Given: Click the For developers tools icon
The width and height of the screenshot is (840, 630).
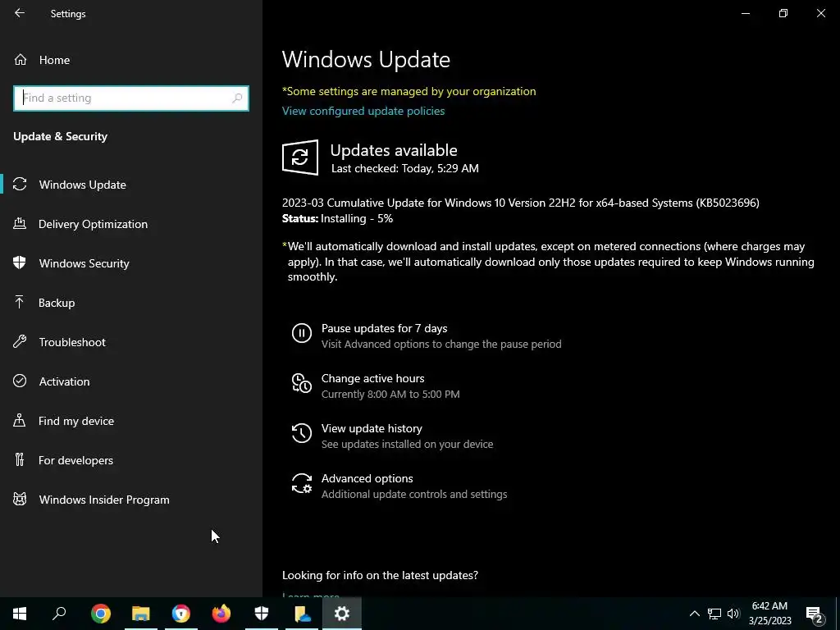Looking at the screenshot, I should (x=20, y=459).
